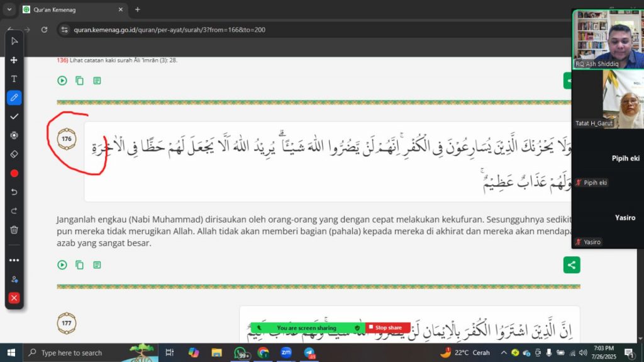Open Zoom from the Windows taskbar

pos(286,353)
